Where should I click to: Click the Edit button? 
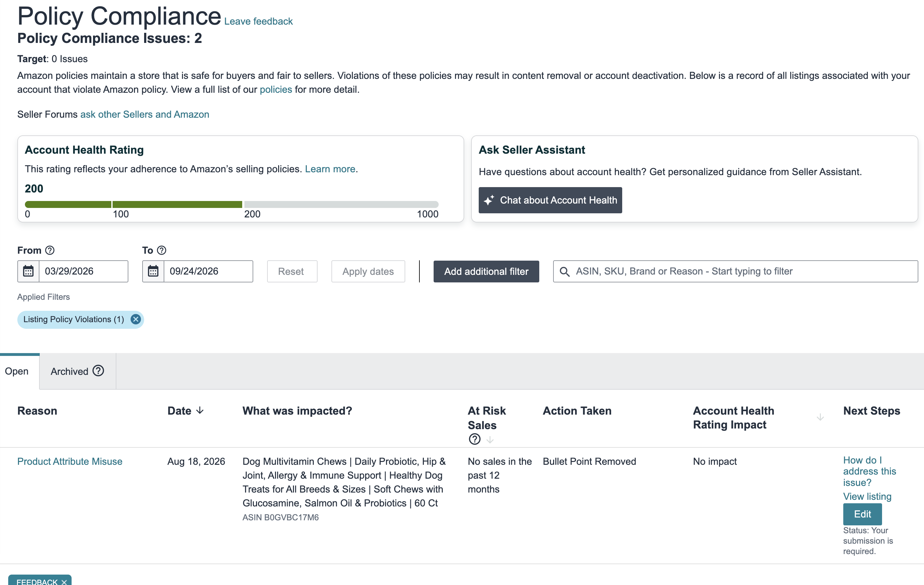862,514
